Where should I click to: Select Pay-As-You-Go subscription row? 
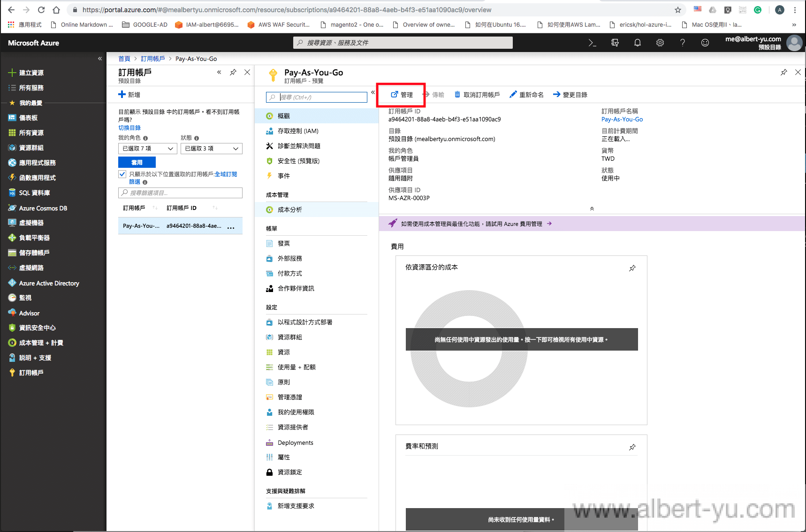(180, 226)
